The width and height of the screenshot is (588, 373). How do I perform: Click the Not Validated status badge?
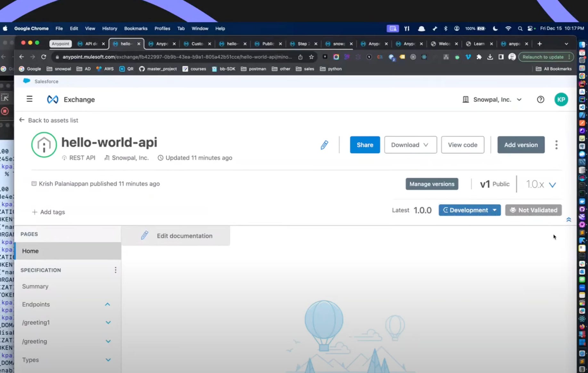[533, 210]
